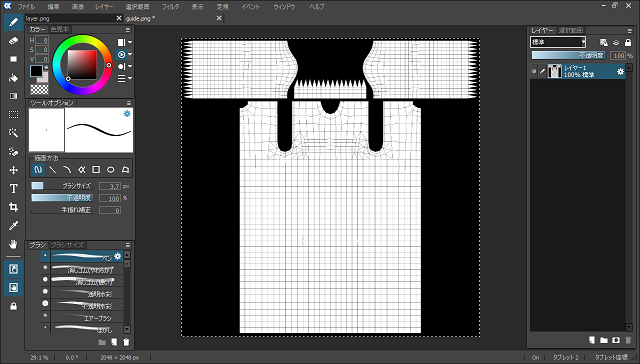Open brush settings gear in brush preview
The height and width of the screenshot is (364, 640).
coord(127,113)
